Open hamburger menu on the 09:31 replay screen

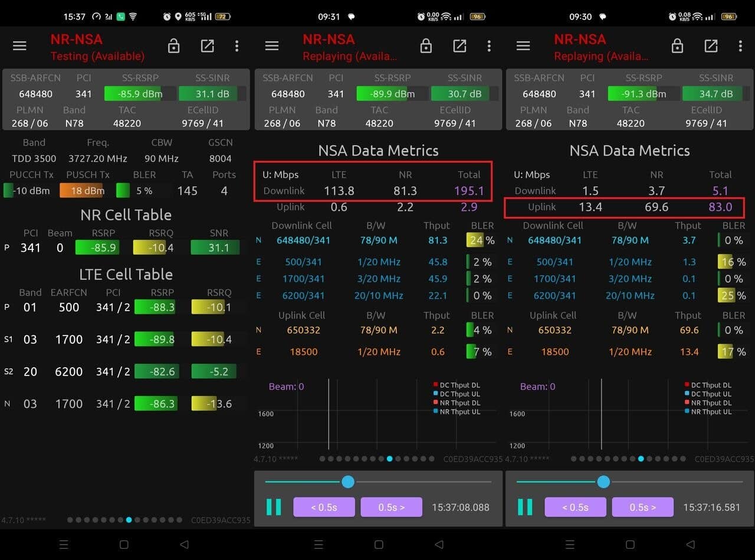pyautogui.click(x=271, y=46)
